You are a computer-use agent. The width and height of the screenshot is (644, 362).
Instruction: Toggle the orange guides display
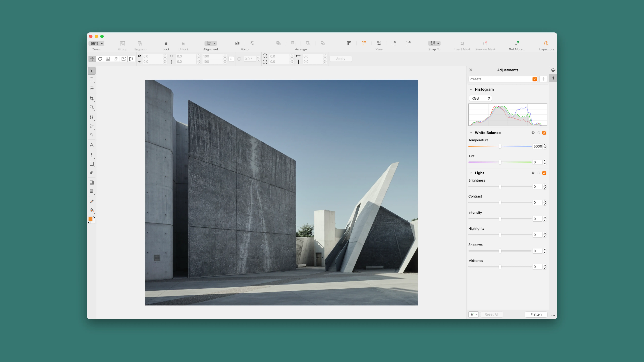(x=364, y=43)
